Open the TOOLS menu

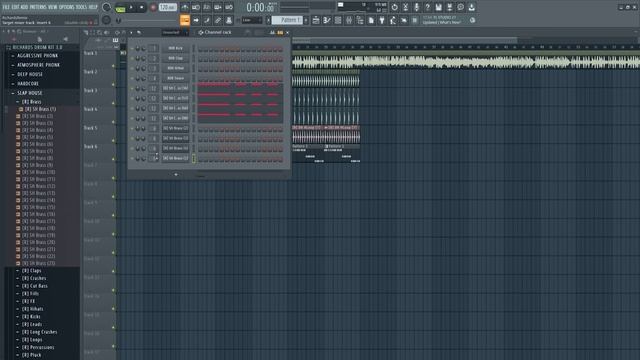tap(81, 7)
